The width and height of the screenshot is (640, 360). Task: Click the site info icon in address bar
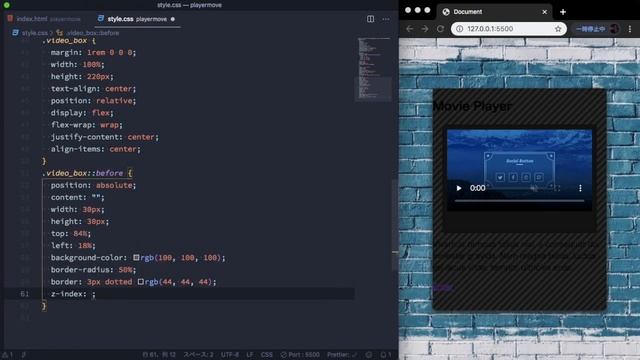[459, 29]
